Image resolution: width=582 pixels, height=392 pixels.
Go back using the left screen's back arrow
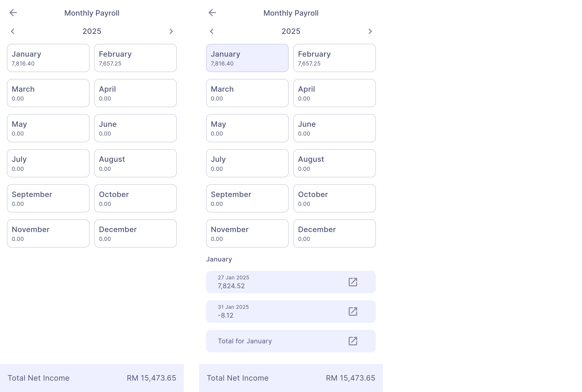13,12
